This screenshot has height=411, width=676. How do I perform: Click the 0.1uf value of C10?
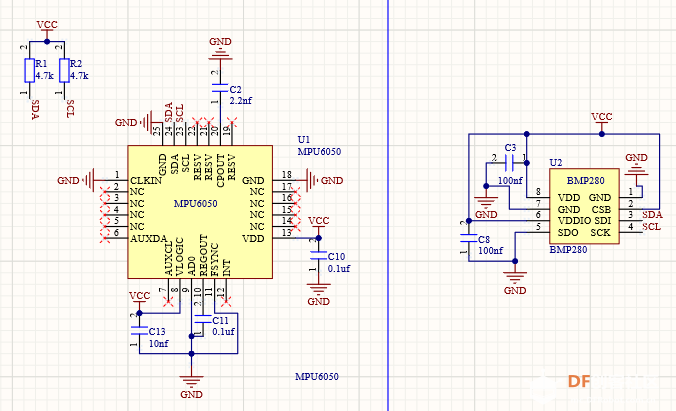click(x=339, y=269)
